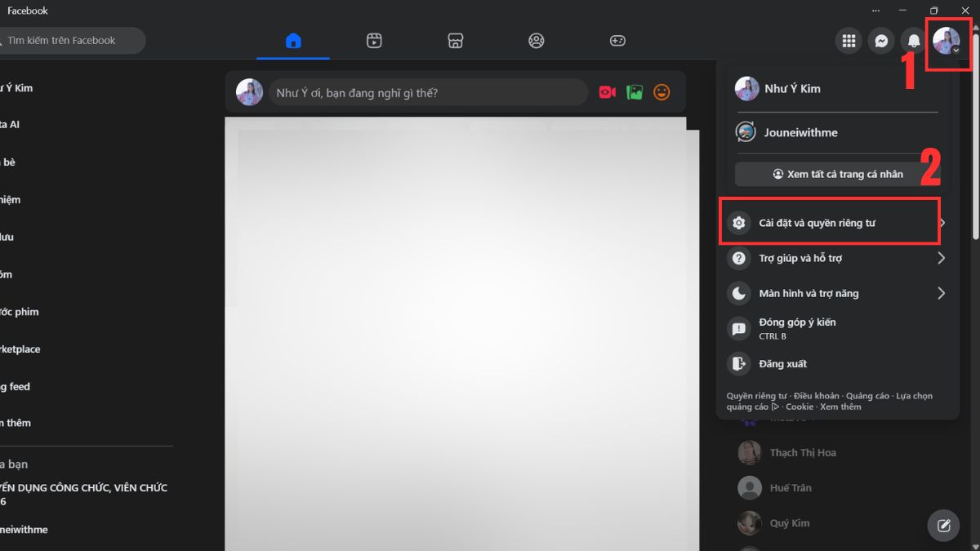Click Xem tất cả trang cá nhân button

(x=838, y=174)
